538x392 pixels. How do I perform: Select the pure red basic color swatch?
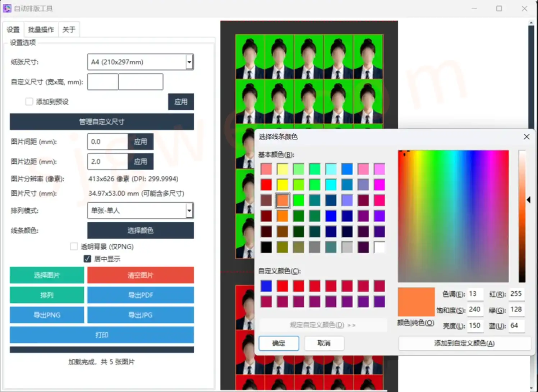266,185
